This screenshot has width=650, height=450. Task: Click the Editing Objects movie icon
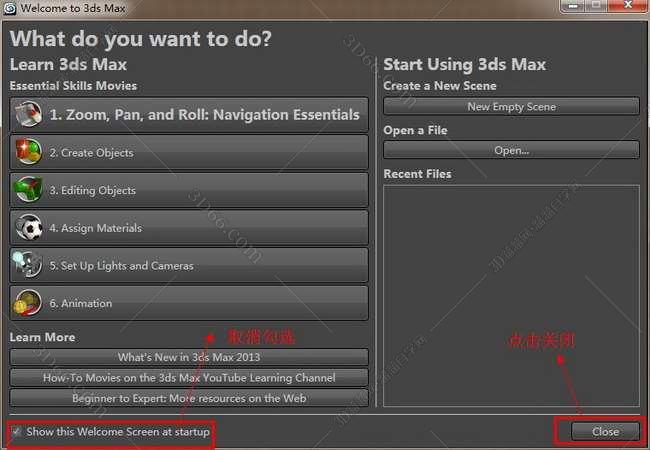[29, 190]
